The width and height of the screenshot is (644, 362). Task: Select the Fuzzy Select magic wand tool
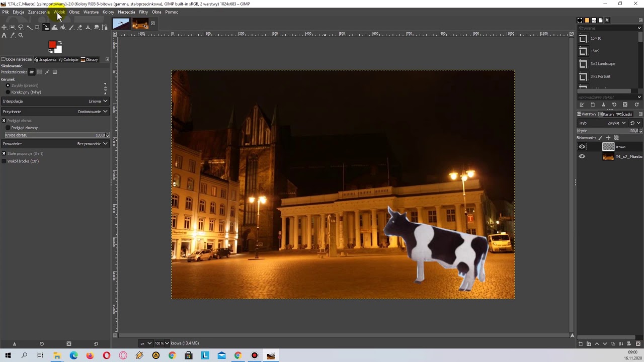30,27
